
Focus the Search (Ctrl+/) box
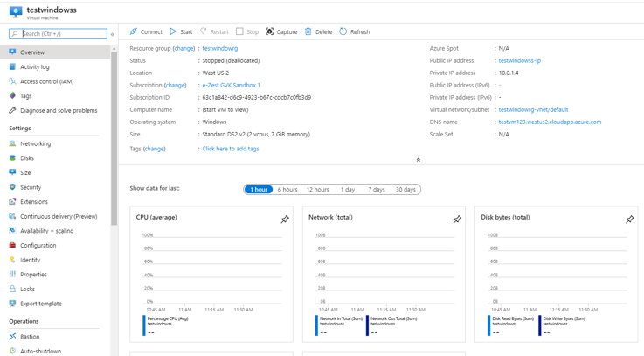click(x=58, y=34)
